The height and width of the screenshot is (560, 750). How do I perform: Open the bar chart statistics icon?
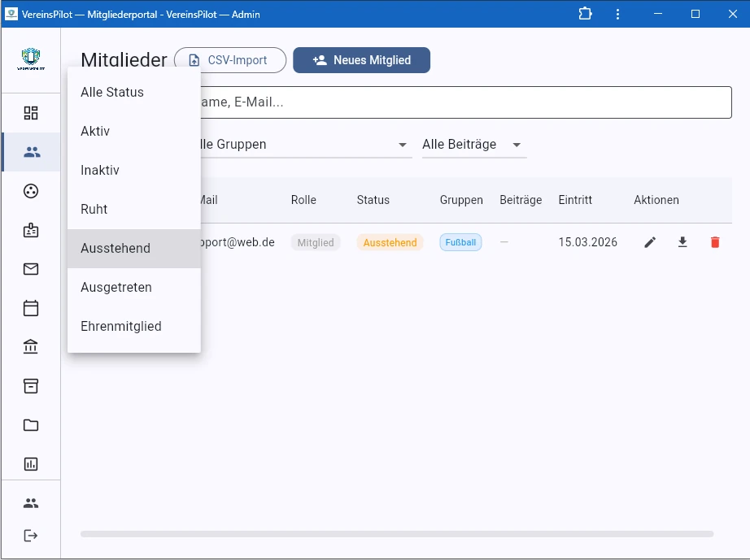[30, 464]
